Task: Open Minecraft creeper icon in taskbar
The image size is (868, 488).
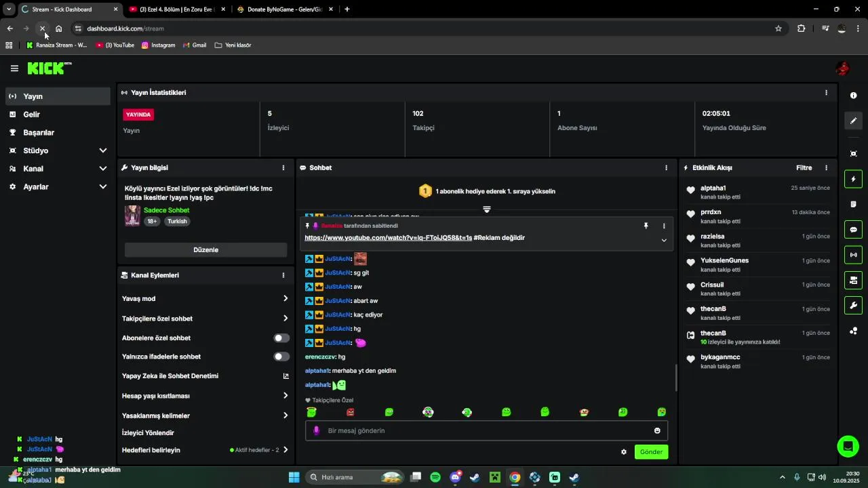Action: pyautogui.click(x=495, y=477)
